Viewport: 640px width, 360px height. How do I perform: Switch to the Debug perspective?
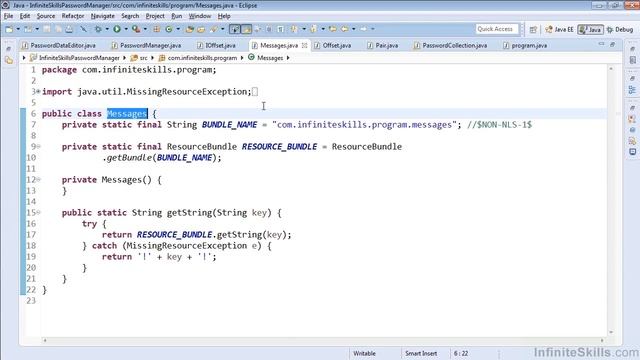pos(620,30)
